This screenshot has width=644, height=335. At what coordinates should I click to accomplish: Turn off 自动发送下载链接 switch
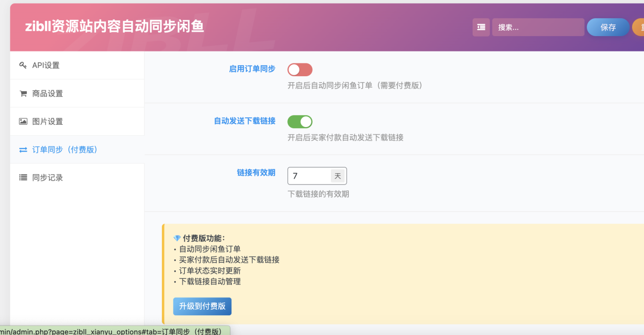coord(300,122)
